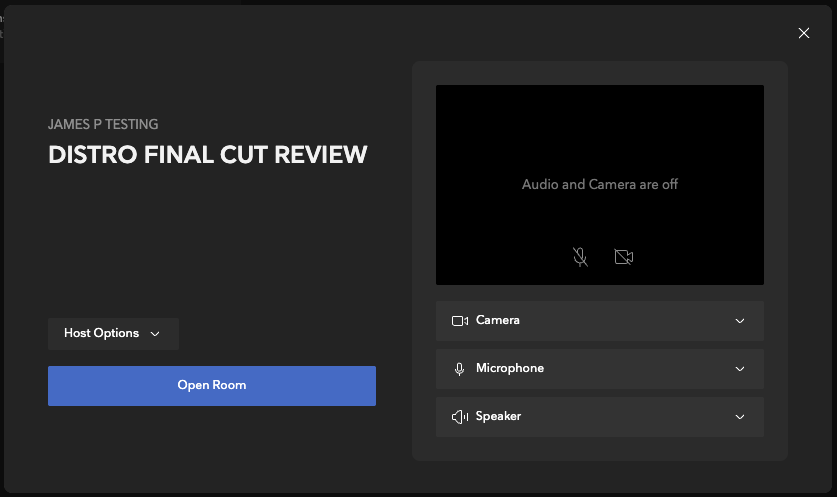Click the DISTRO FINAL CUT REVIEW title
Screen dimensions: 837x497
tap(208, 155)
